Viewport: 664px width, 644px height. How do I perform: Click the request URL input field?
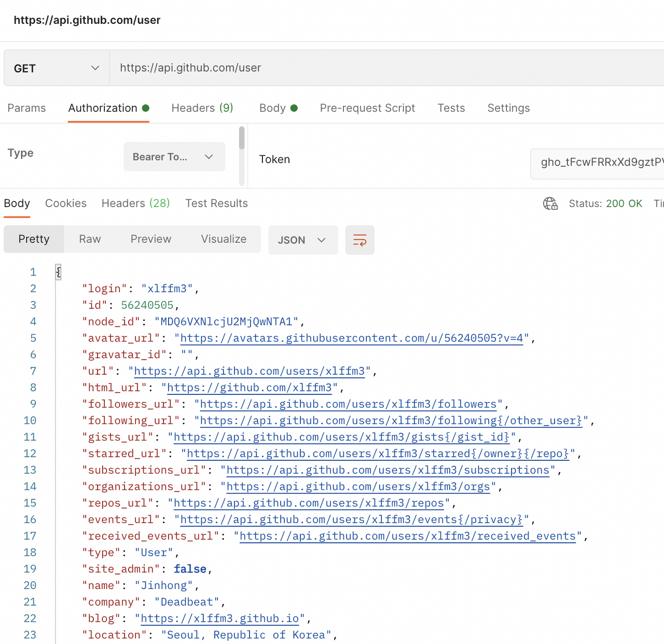click(x=386, y=68)
